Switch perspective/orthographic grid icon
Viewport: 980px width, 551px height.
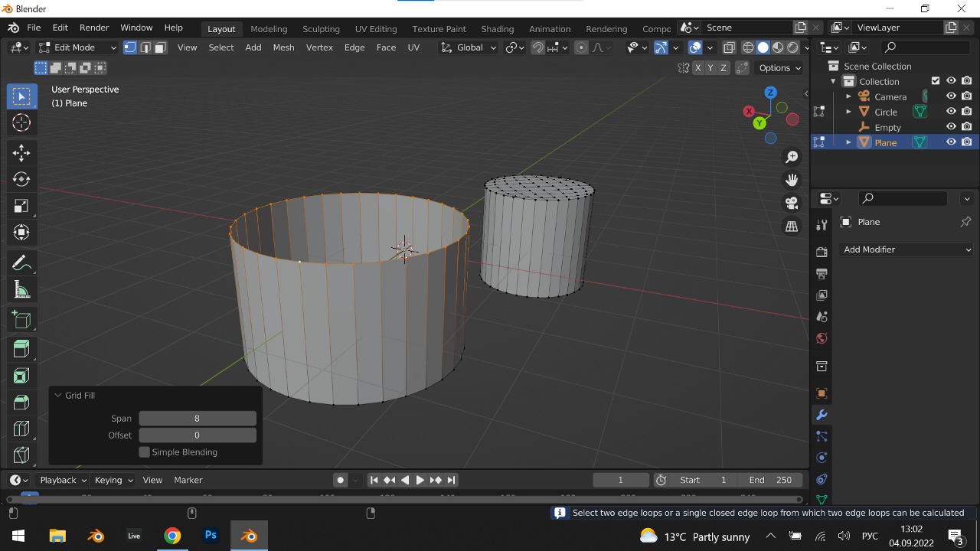tap(792, 227)
